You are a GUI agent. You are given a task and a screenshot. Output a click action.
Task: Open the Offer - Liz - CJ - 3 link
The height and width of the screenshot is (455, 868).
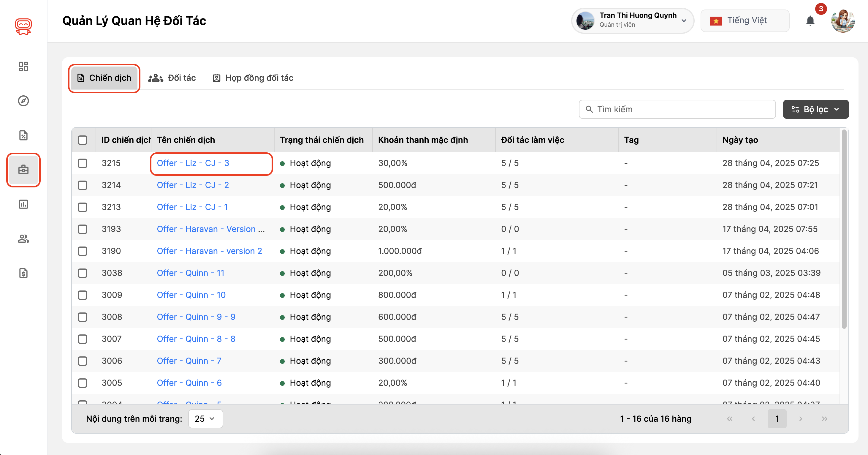(193, 163)
